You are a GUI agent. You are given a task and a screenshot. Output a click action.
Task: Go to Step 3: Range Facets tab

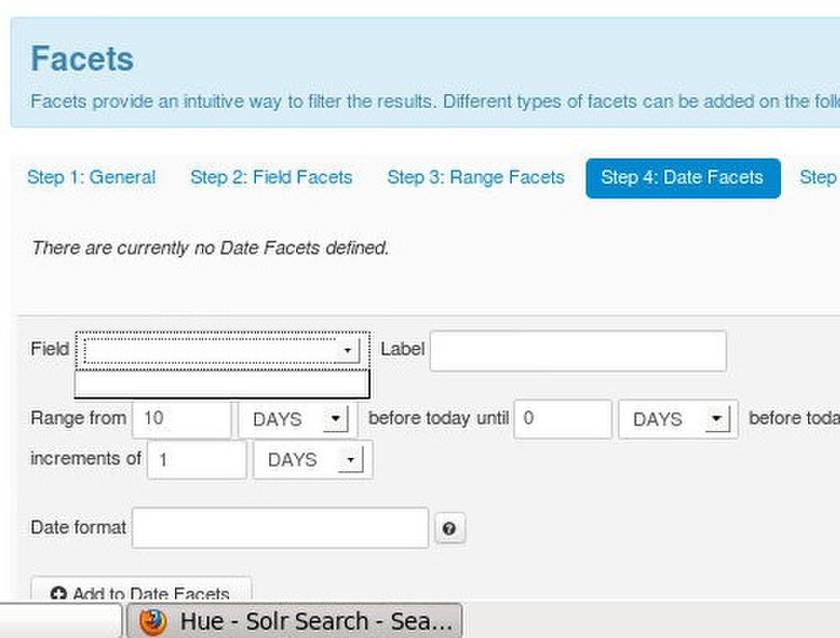(476, 178)
